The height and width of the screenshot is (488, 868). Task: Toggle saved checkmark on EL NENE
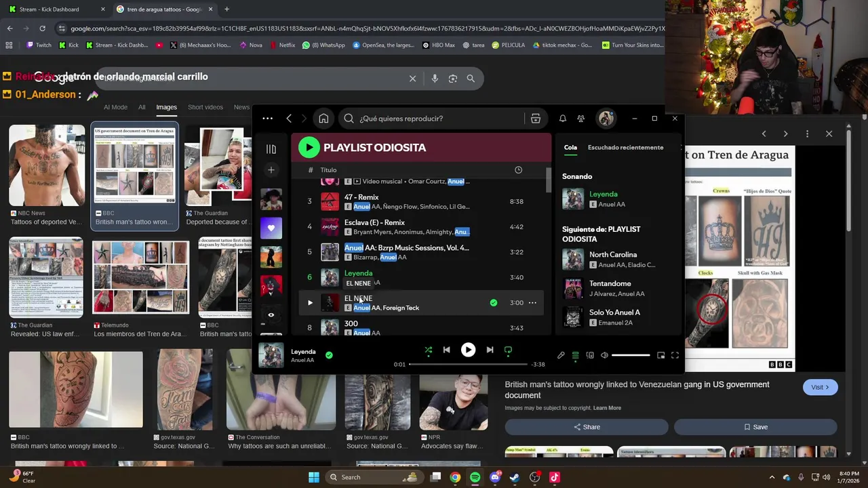494,303
